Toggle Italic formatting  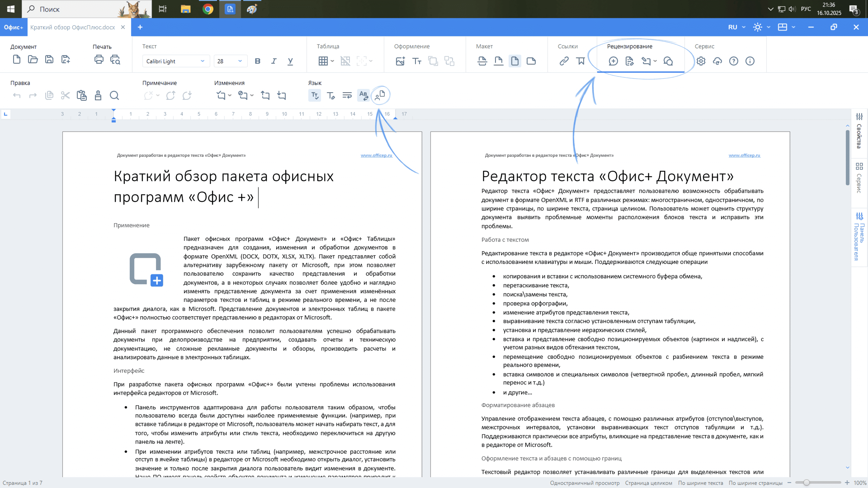point(274,61)
